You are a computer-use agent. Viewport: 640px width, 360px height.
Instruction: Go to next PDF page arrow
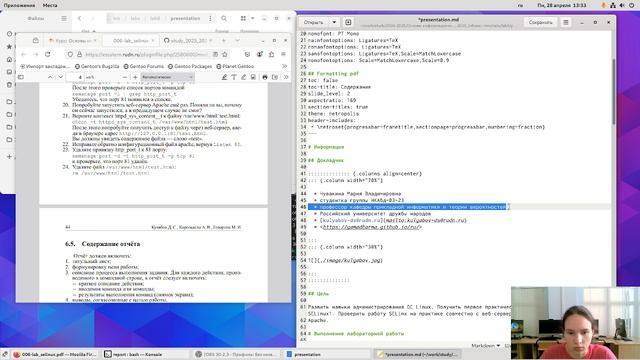point(60,77)
